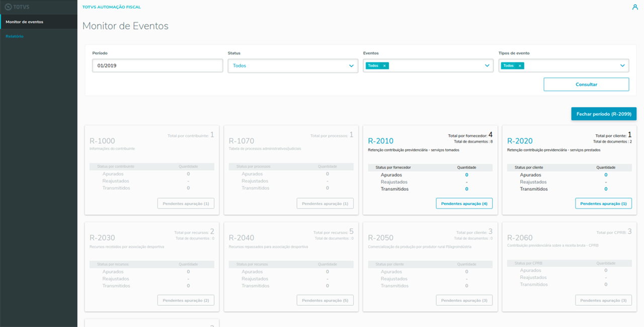
Task: Expand the Eventos dropdown arrow
Action: 487,66
